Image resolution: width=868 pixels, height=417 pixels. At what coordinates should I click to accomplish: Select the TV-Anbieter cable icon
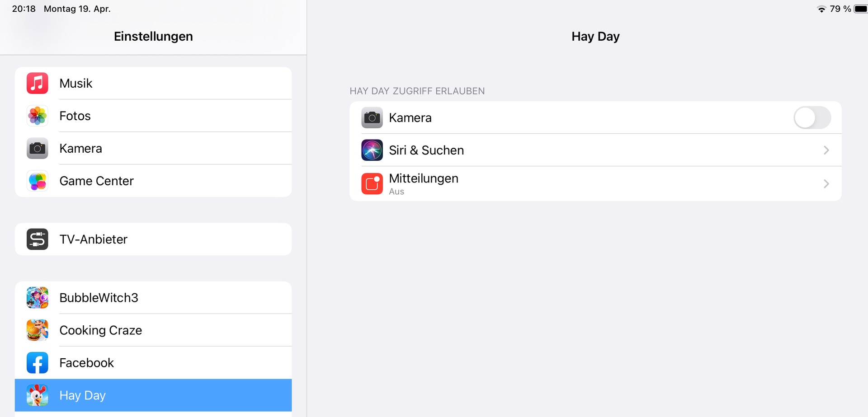click(37, 239)
